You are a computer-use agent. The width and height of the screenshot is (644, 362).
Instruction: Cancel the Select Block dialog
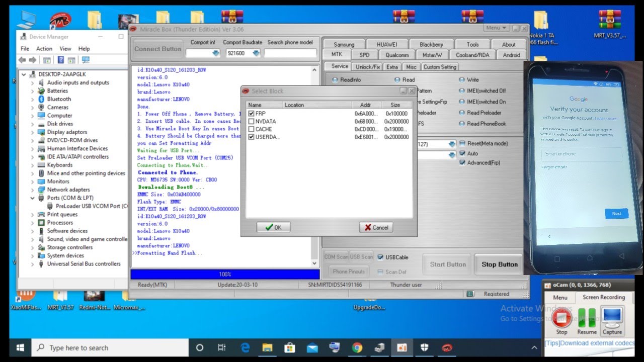tap(376, 227)
